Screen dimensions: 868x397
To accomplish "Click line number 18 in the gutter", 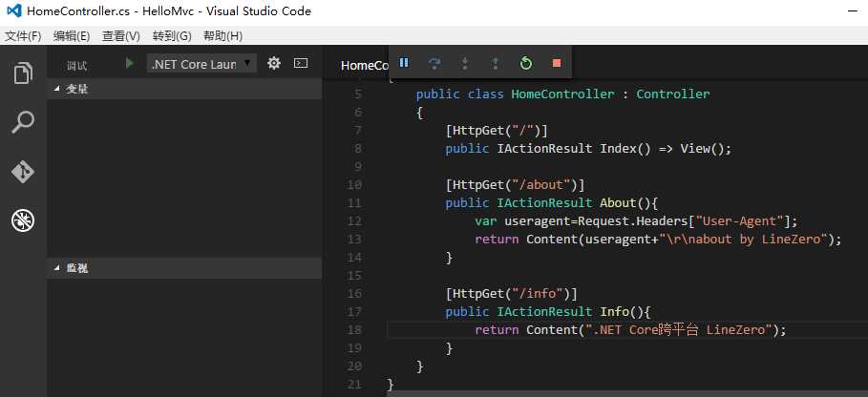I will 355,329.
